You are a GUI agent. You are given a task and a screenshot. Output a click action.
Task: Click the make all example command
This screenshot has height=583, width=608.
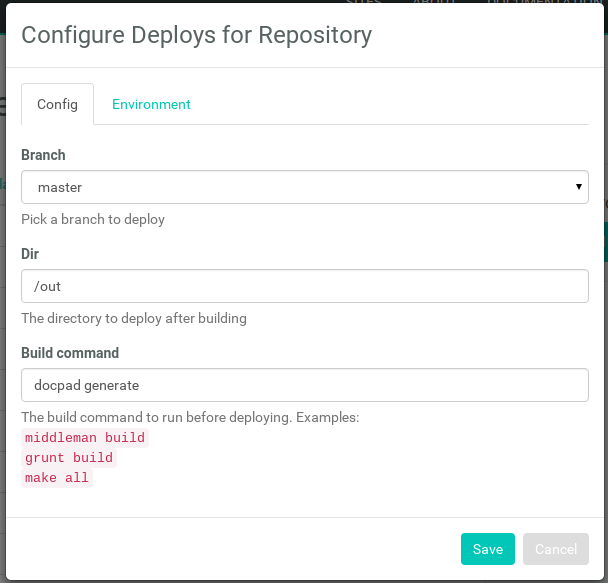coord(57,478)
